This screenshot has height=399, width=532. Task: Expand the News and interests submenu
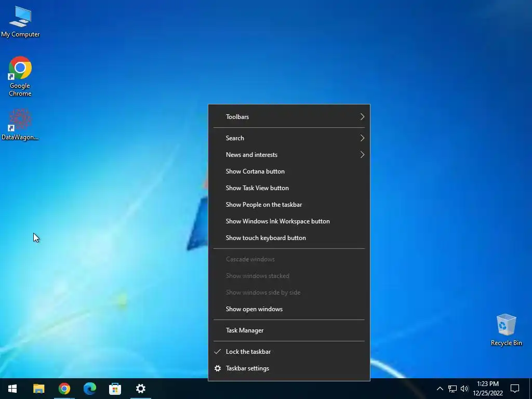click(289, 155)
